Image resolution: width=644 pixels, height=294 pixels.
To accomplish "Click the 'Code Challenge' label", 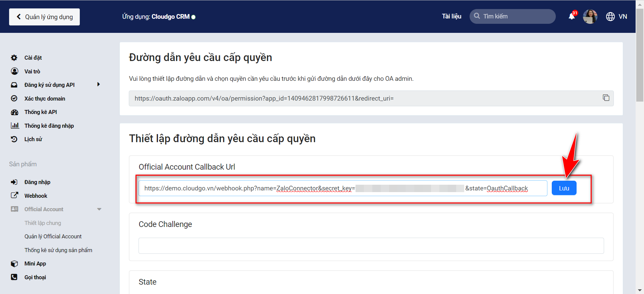I will coord(165,224).
